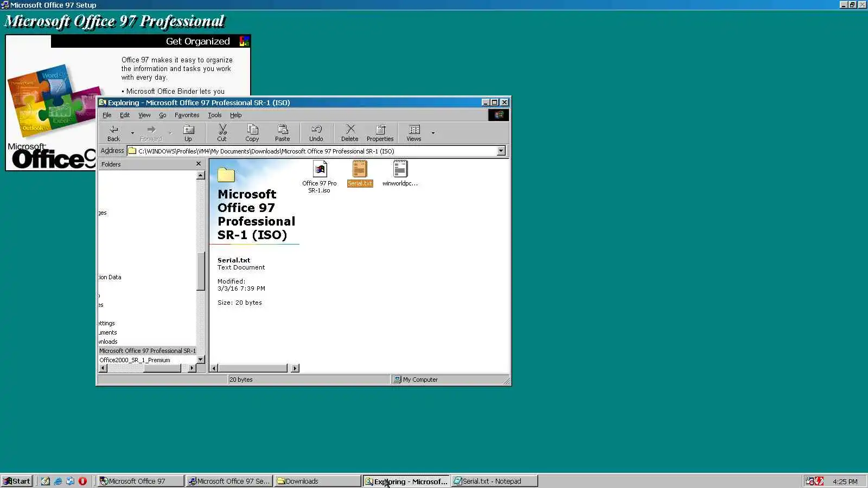
Task: Switch to Microsoft Office 97 taskbar button
Action: click(141, 481)
